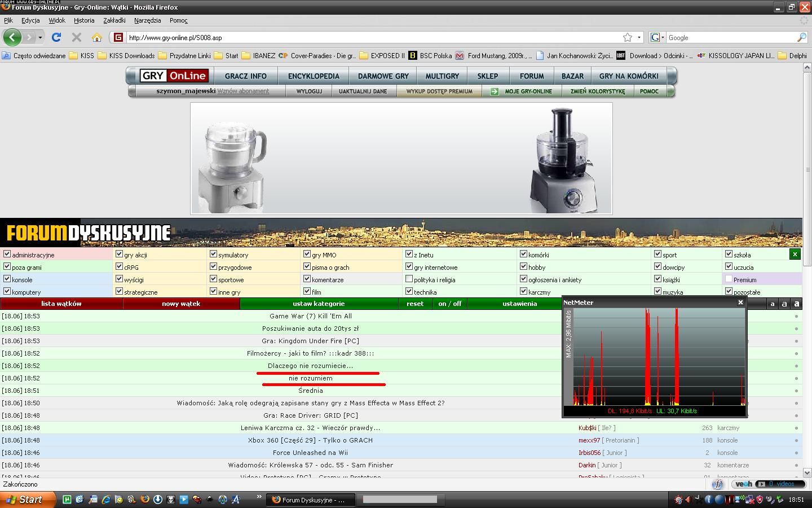Select the DARMOWE GRY site tab
Viewport: 812px width, 508px height.
coord(383,76)
